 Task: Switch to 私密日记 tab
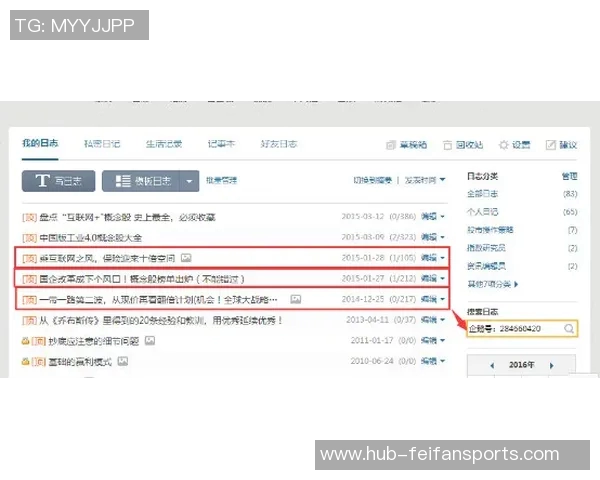[101, 144]
